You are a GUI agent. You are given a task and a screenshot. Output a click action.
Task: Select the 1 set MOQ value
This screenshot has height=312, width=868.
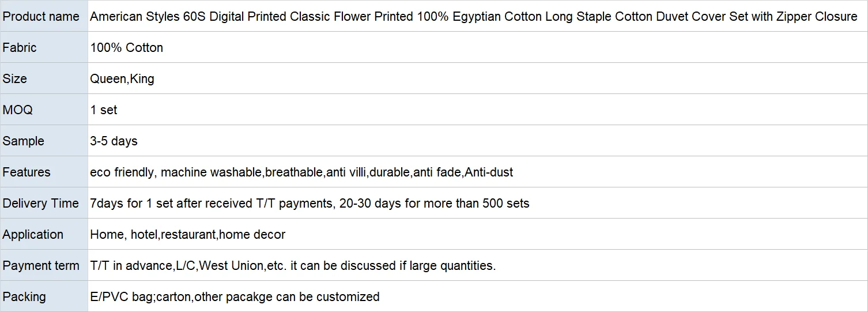pos(104,110)
